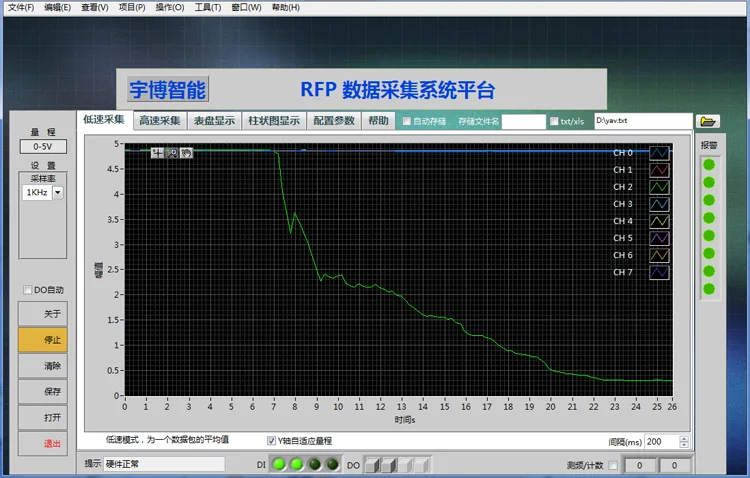Viewport: 750px width, 478px height.
Task: Click the 关于 button
Action: tap(43, 314)
